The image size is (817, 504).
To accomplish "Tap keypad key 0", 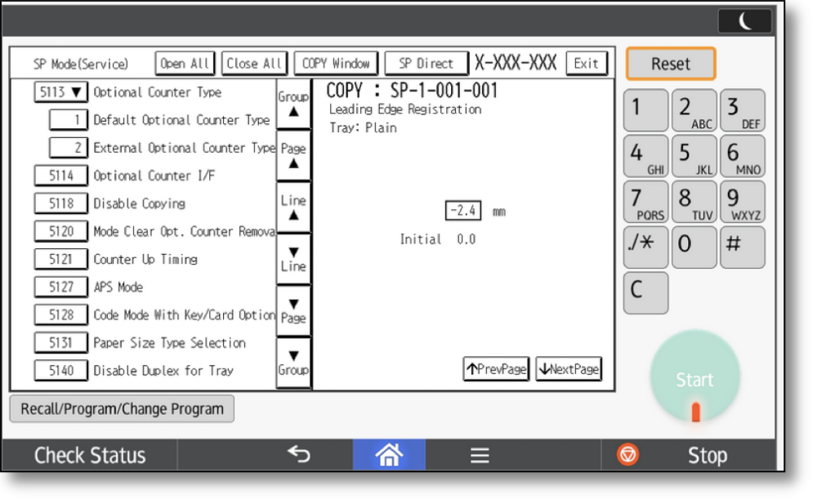I will (x=694, y=247).
